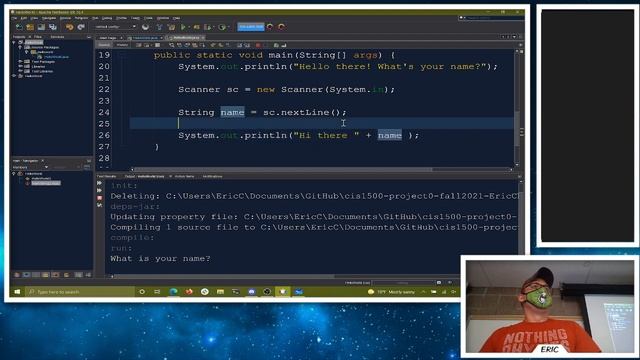Toggle the last Navigator filter button at panel bottom

88,275
